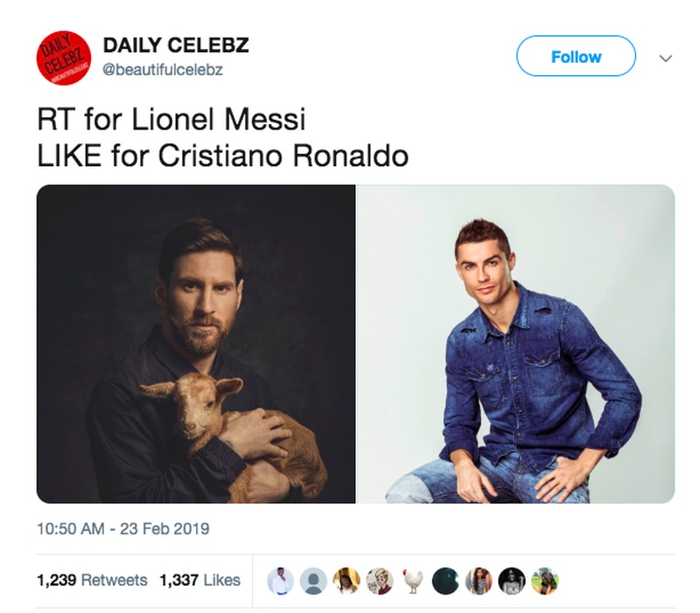Open tweet timestamp 10:50 AM - 23 Feb 2019
The width and height of the screenshot is (700, 613).
[x=122, y=529]
